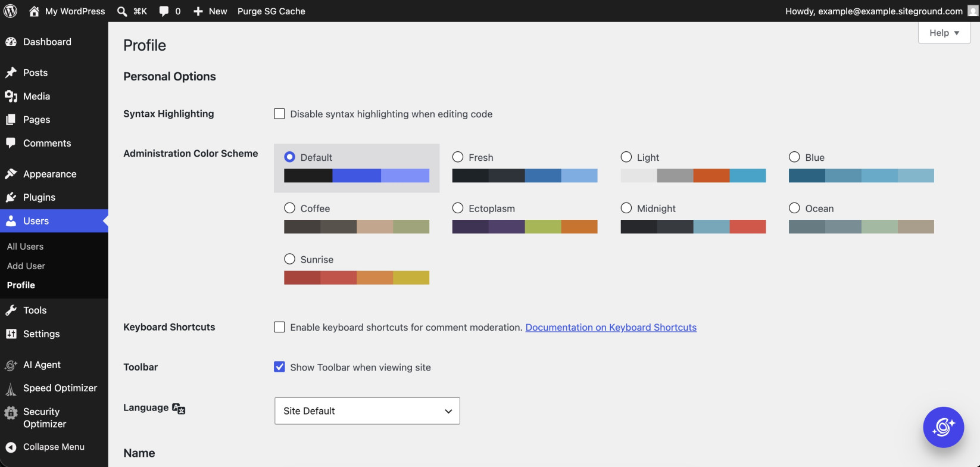
Task: Click the Howdy account greeting text
Action: (873, 11)
